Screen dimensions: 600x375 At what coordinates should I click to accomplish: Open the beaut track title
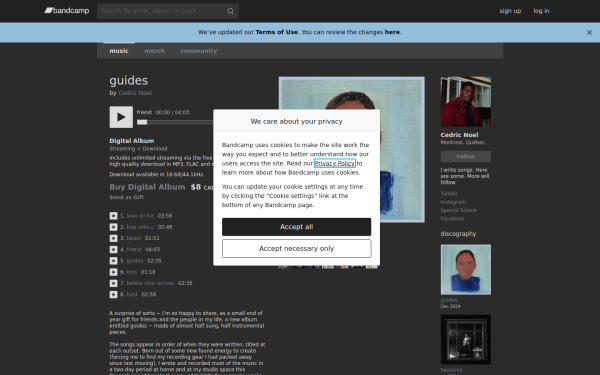tap(134, 238)
